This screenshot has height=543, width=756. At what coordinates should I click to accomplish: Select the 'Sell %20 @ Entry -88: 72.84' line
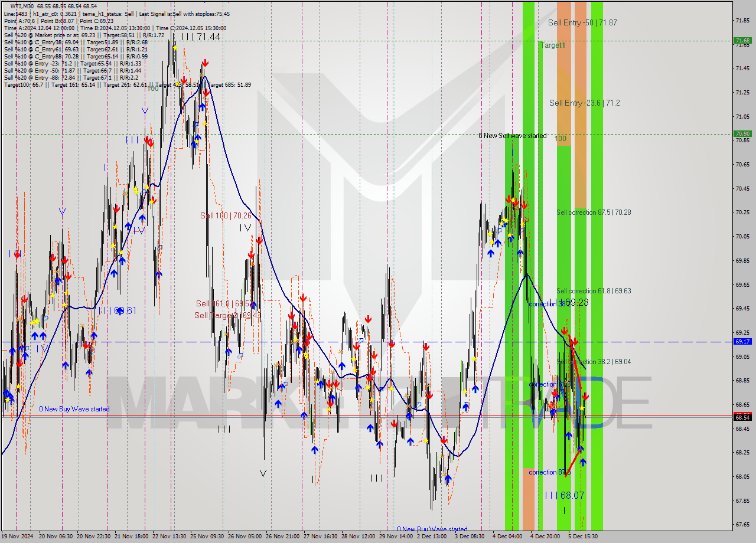click(71, 77)
